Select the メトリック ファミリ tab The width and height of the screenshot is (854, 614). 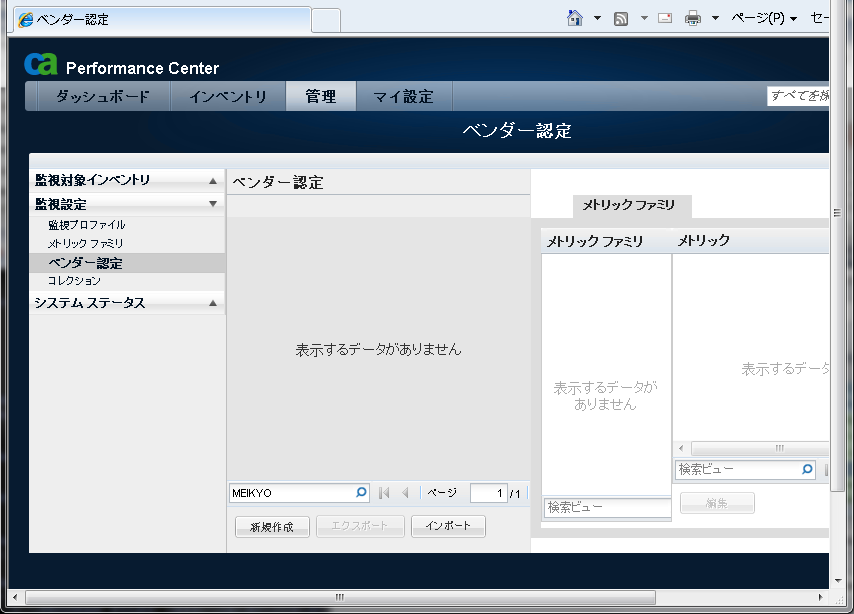click(x=628, y=205)
